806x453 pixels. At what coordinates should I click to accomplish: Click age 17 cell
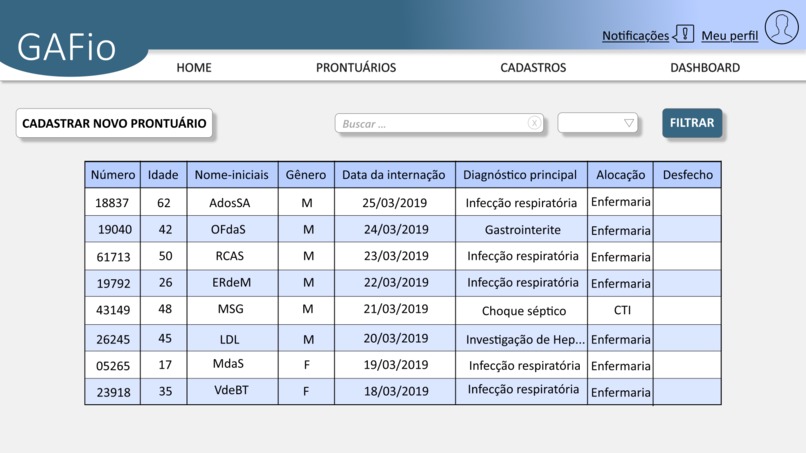pyautogui.click(x=165, y=365)
